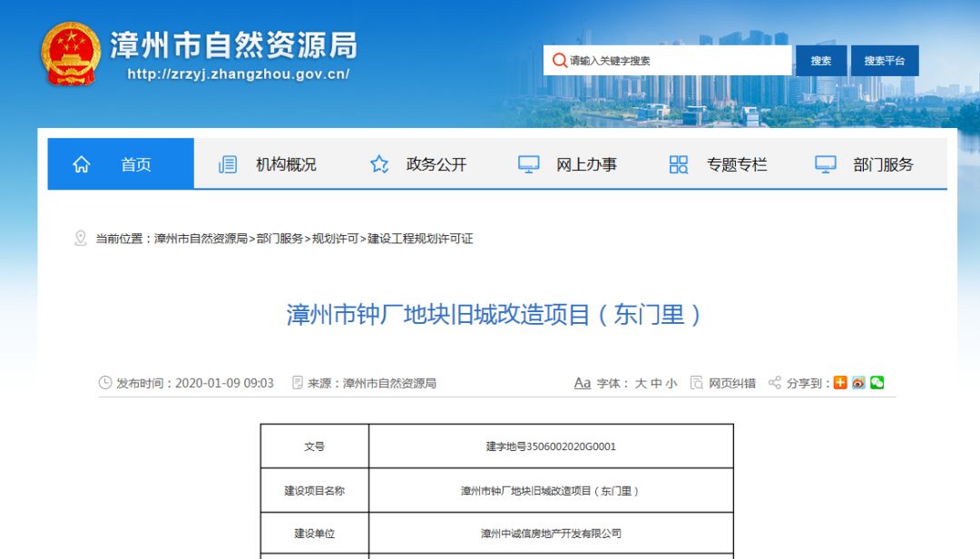Click table cell 漳州市钟厂地块旧城改造项目（东门里）
Screen dimensions: 980x559
coord(551,491)
